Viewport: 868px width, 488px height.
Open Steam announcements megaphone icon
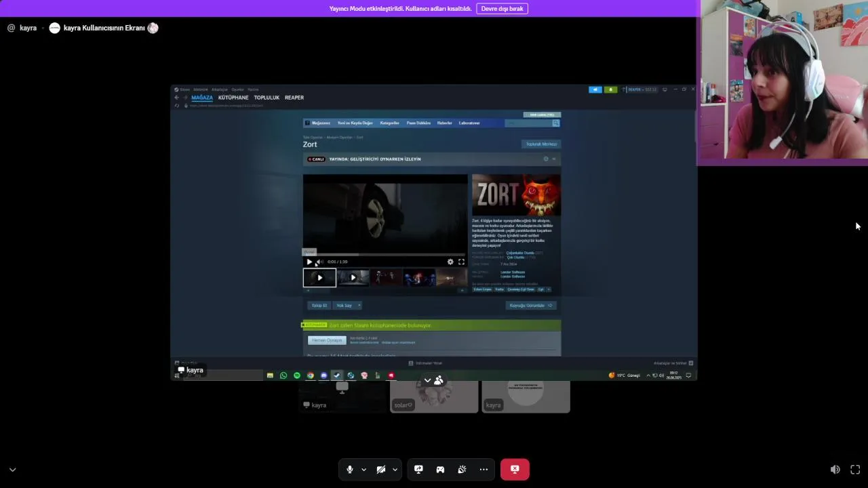(595, 89)
